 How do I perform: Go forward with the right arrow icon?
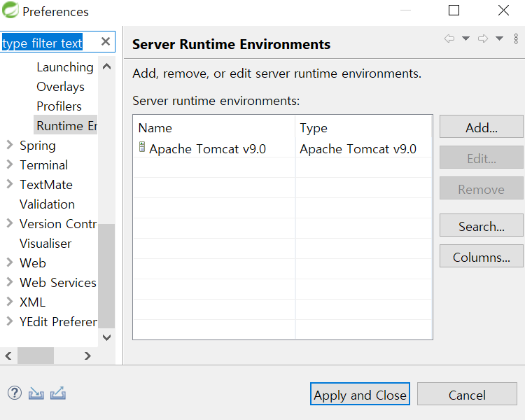tap(483, 38)
